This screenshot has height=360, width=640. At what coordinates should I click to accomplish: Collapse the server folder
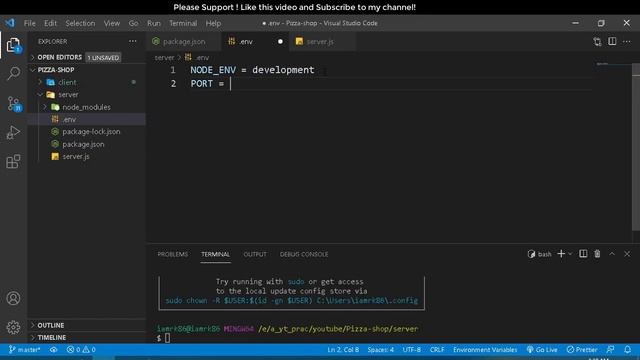click(x=68, y=94)
